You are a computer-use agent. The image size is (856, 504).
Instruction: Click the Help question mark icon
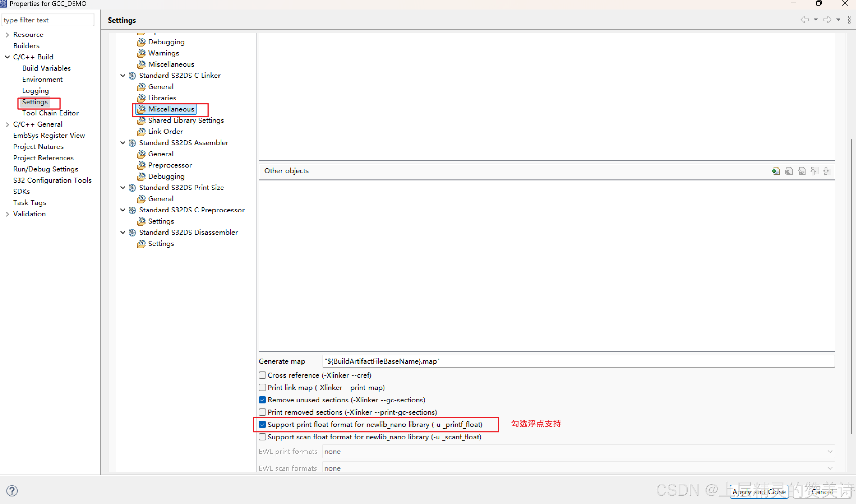(12, 491)
